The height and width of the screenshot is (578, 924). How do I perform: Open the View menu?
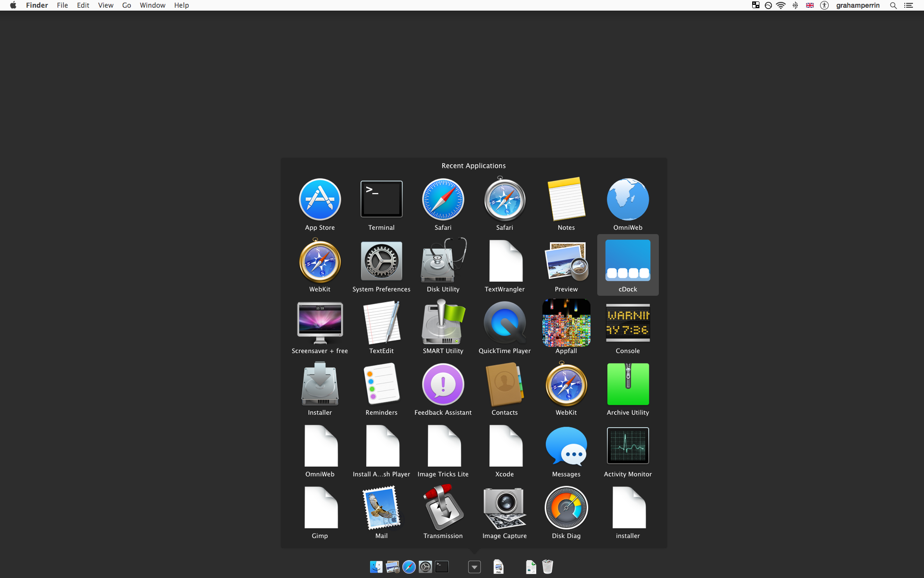105,5
